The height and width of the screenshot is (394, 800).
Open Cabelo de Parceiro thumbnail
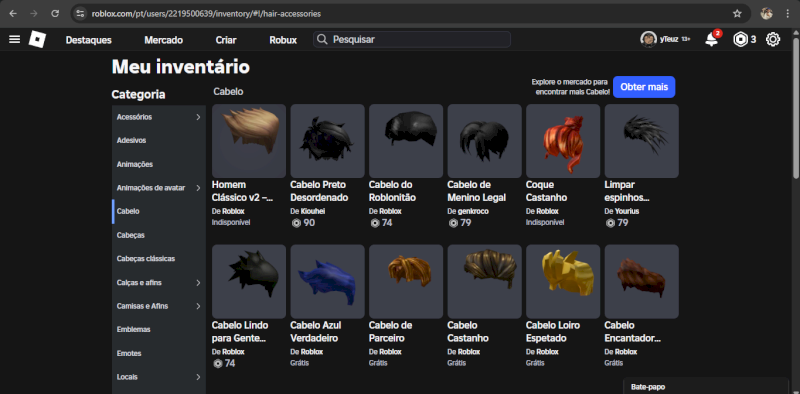[x=406, y=282]
